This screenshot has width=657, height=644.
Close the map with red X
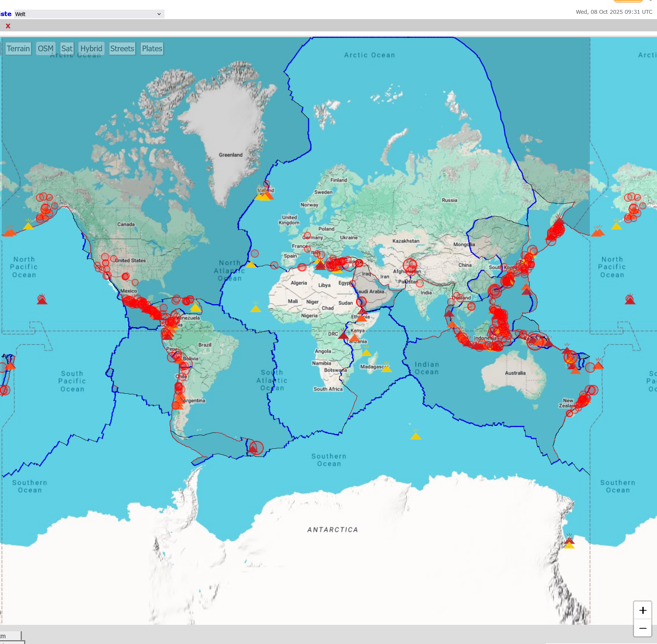pyautogui.click(x=8, y=26)
